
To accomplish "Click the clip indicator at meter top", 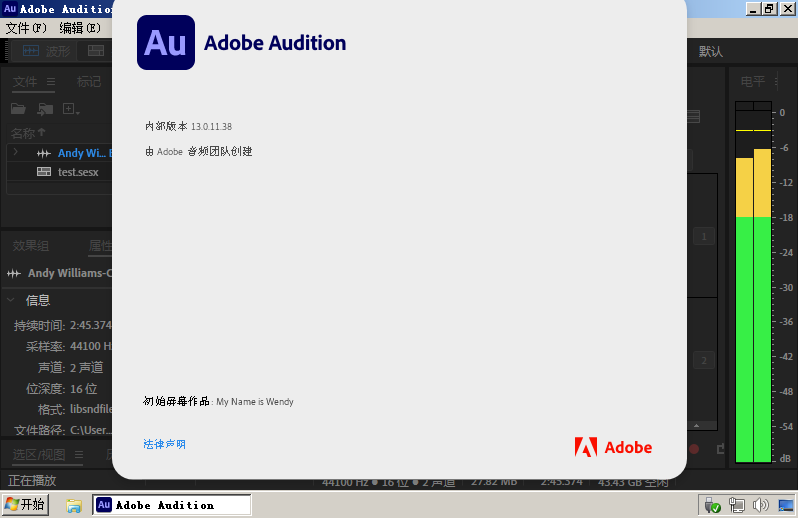I will pyautogui.click(x=753, y=105).
